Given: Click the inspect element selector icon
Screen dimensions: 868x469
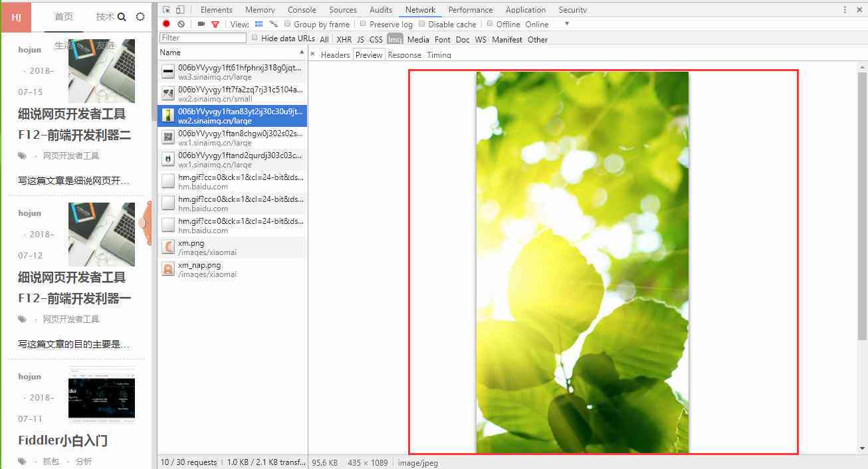Looking at the screenshot, I should tap(166, 10).
